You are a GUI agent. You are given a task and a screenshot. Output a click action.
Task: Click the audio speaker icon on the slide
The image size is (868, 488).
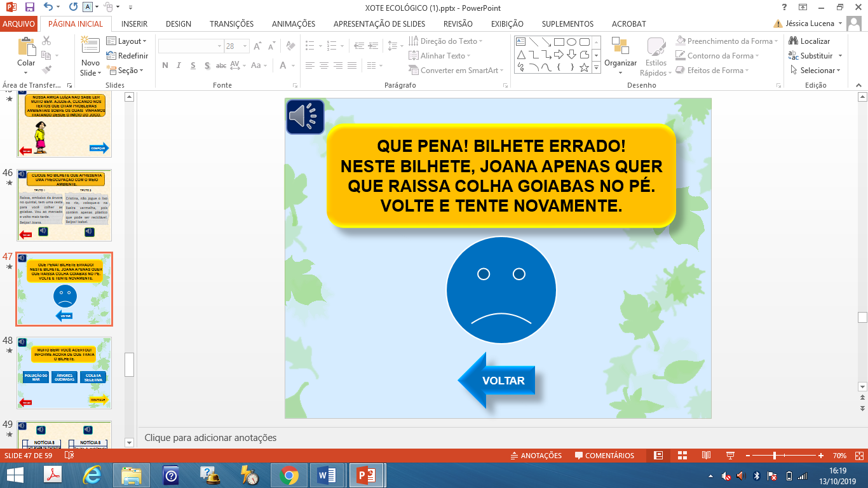pyautogui.click(x=305, y=117)
